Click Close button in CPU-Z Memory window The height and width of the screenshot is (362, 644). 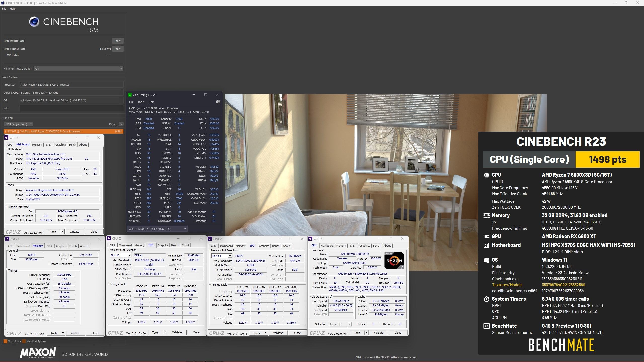tap(95, 333)
